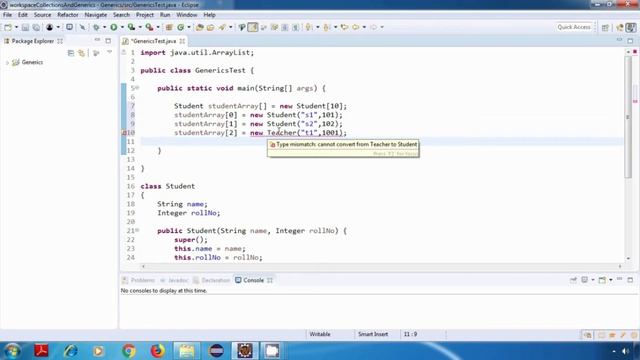Open the Run button dropdown arrow

(122, 27)
